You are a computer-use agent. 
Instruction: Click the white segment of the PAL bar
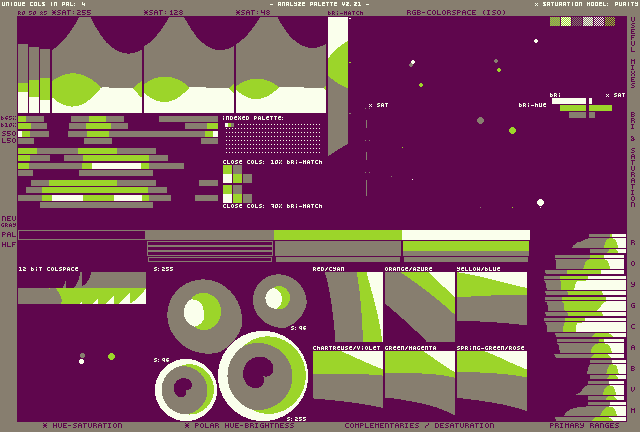pyautogui.click(x=466, y=235)
